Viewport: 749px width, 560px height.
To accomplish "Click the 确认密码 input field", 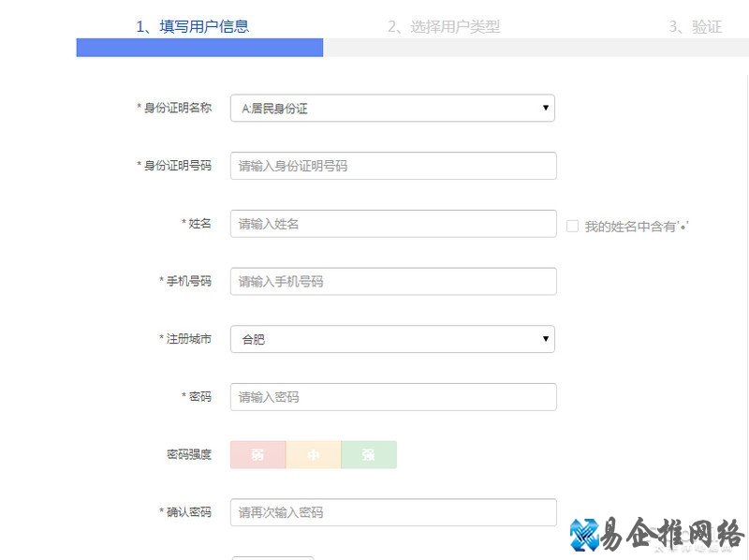I will pyautogui.click(x=392, y=512).
